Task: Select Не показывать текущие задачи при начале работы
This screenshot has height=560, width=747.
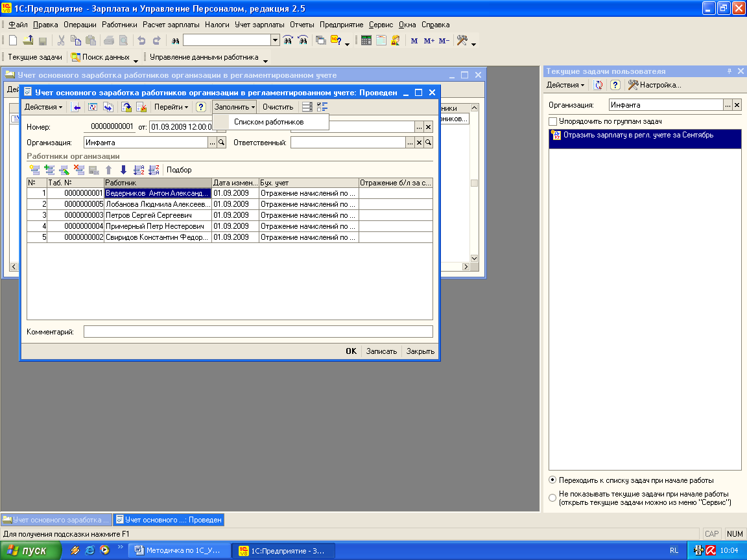Action: coord(552,498)
